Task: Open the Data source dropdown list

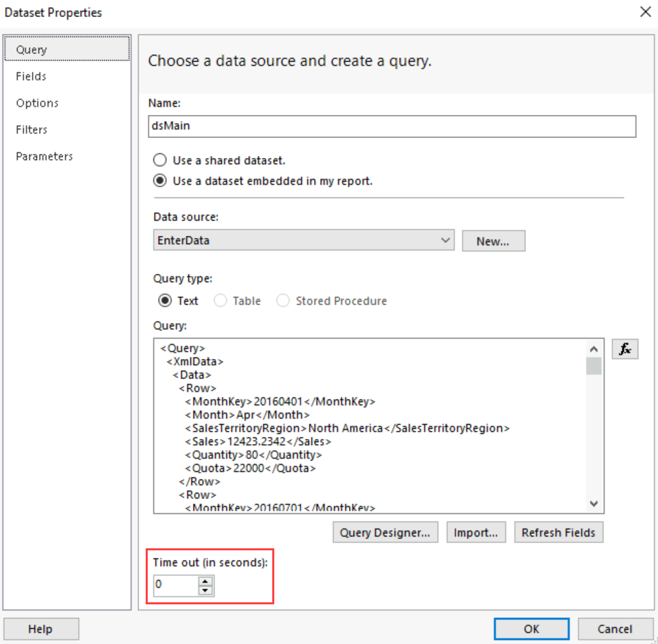Action: coord(445,240)
